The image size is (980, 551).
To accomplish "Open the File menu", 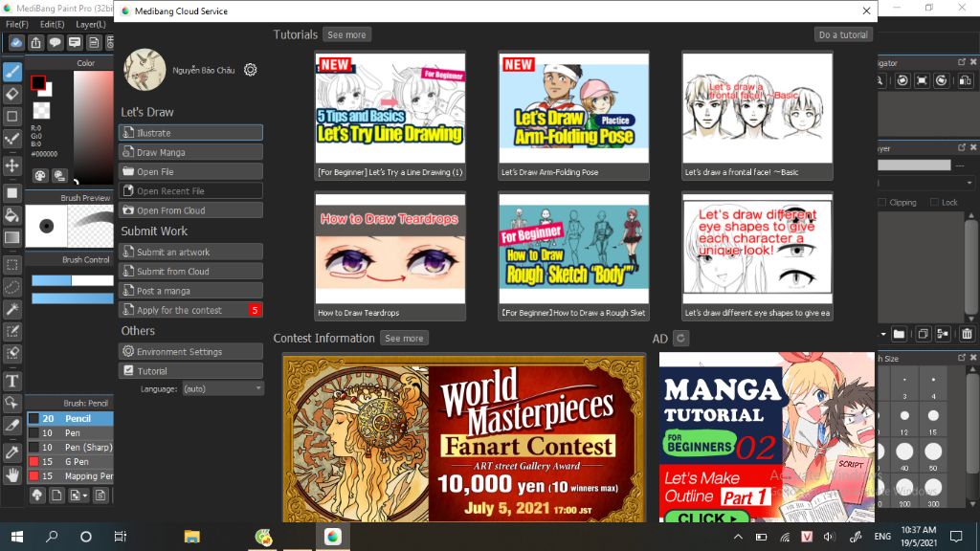I will click(17, 24).
